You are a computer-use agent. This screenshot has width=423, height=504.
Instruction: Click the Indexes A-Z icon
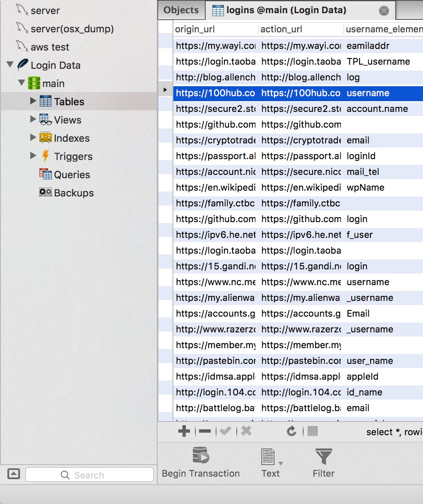click(45, 138)
